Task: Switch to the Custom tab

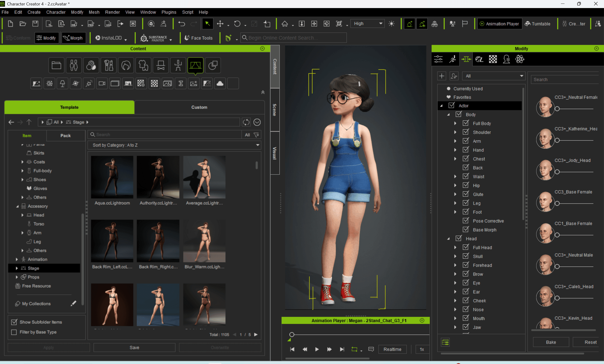Action: [x=199, y=107]
